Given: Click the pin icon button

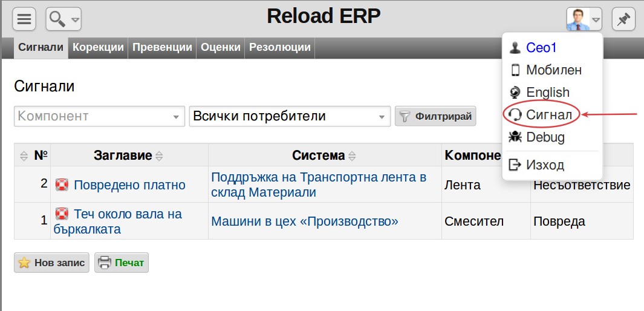Looking at the screenshot, I should [x=623, y=19].
